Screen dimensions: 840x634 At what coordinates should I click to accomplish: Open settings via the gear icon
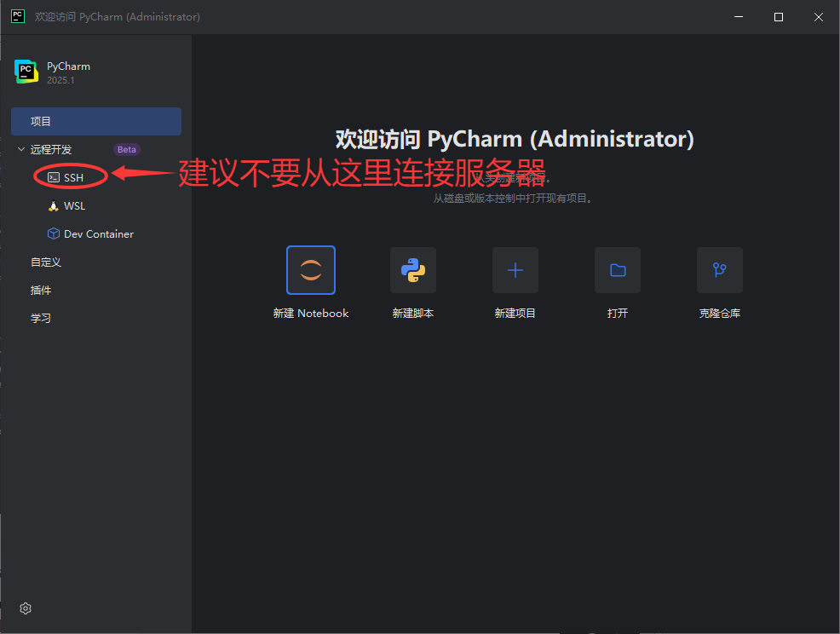(x=26, y=608)
